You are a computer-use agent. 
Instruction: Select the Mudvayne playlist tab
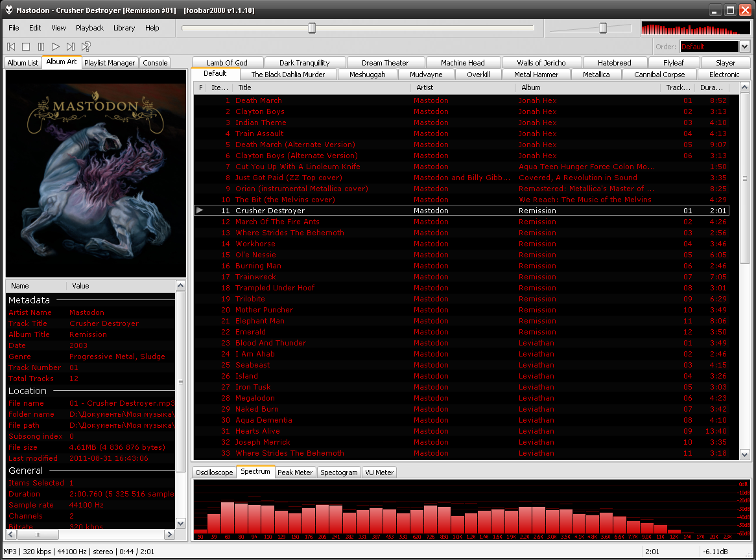pos(426,75)
